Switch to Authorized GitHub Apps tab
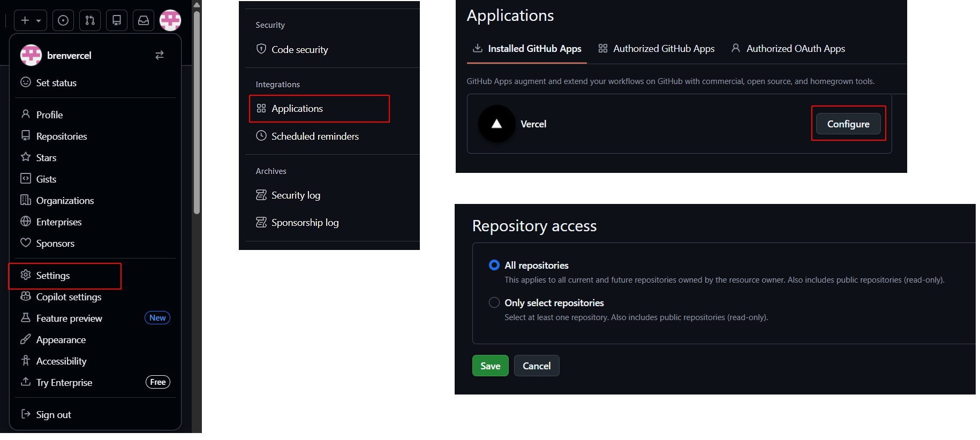 coord(657,49)
